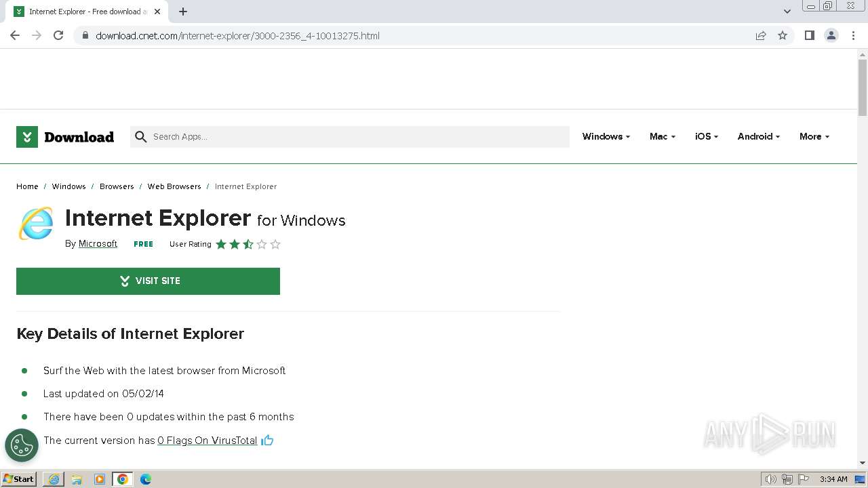
Task: Click the page vertical scrollbar thumb
Action: 863,88
